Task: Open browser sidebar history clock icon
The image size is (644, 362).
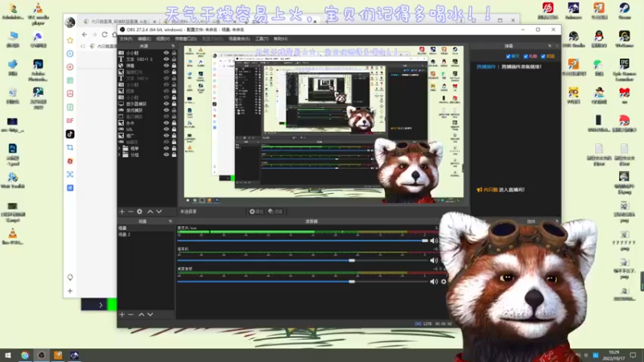Action: pos(70,54)
